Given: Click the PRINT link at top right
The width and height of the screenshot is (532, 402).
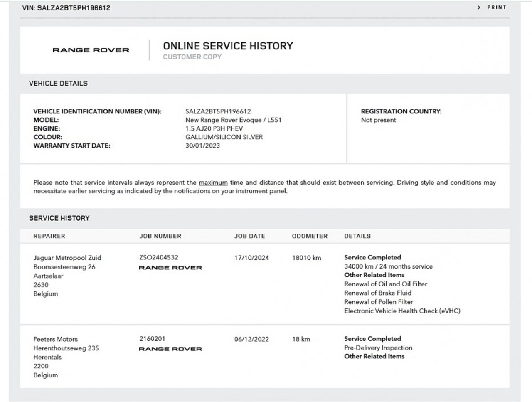Looking at the screenshot, I should (x=497, y=7).
